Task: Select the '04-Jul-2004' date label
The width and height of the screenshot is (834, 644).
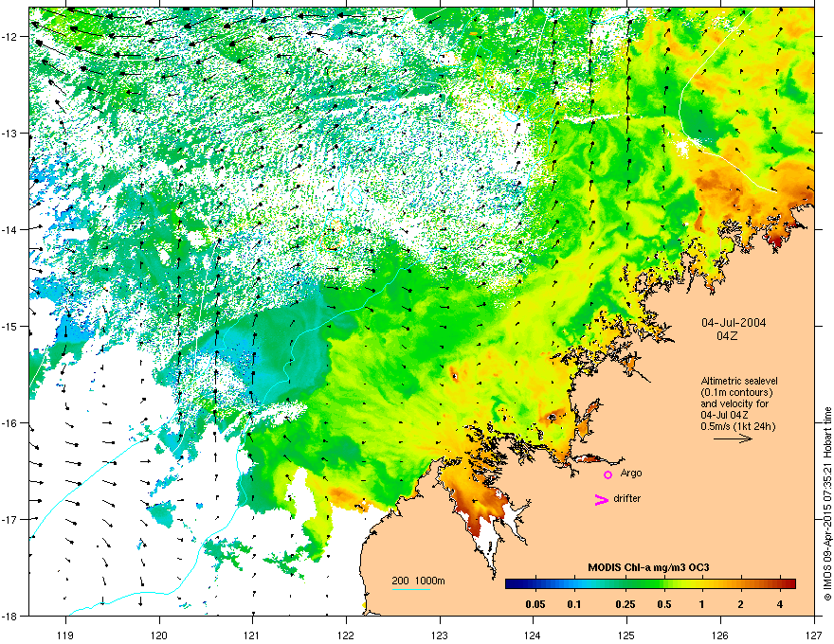Action: pyautogui.click(x=734, y=323)
